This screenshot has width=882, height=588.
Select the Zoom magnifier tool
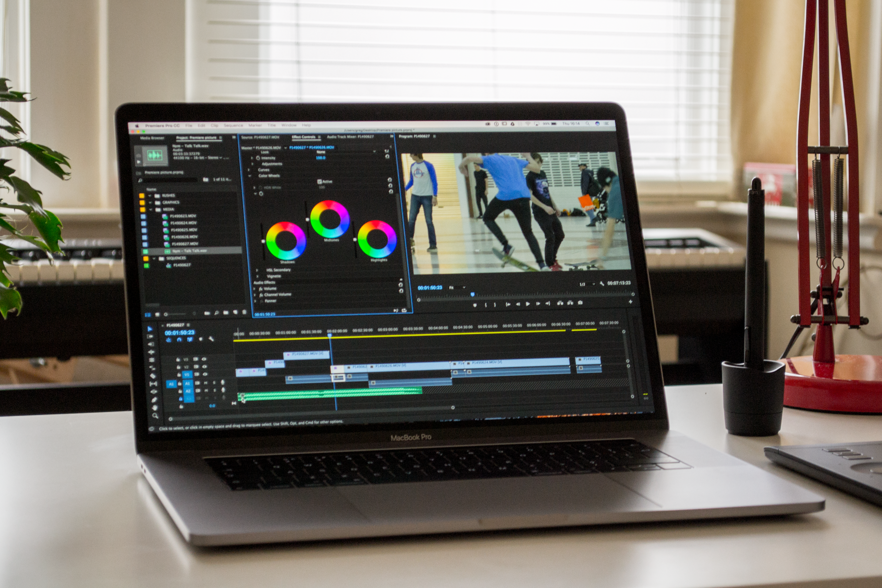tap(155, 416)
